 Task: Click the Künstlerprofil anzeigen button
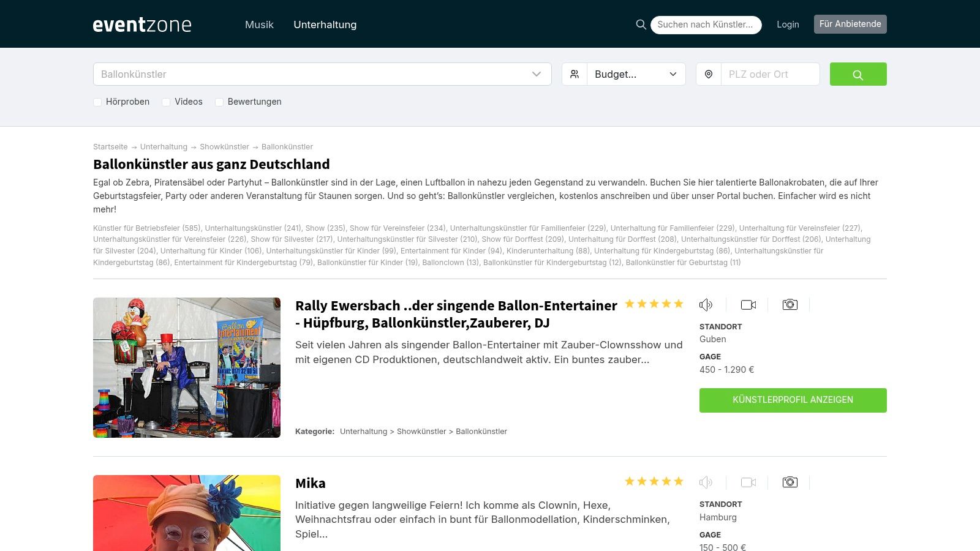793,400
